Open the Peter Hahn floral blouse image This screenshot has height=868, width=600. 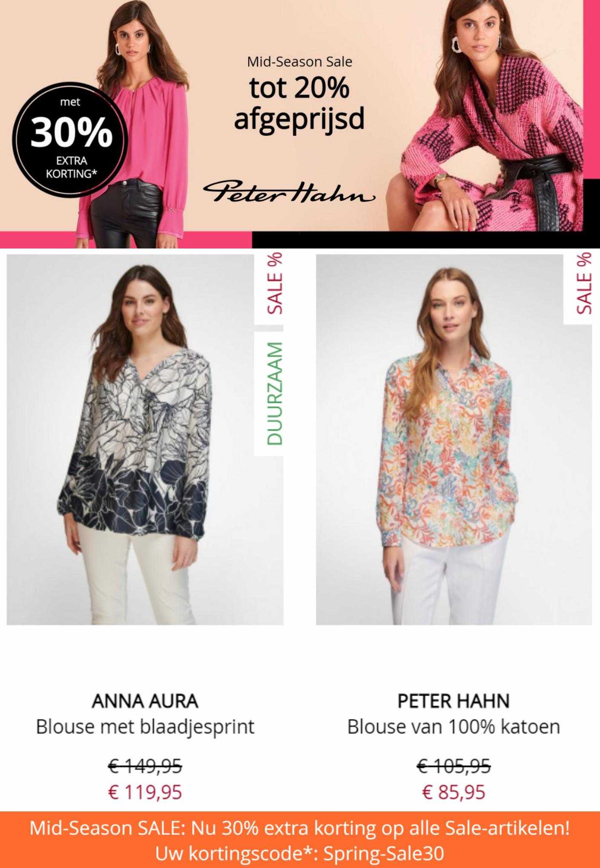point(454,440)
